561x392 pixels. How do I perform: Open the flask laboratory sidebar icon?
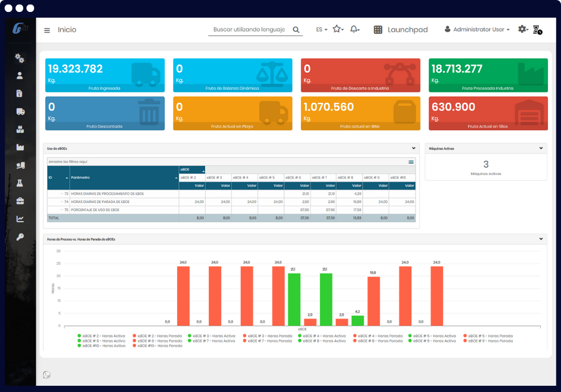click(x=20, y=183)
